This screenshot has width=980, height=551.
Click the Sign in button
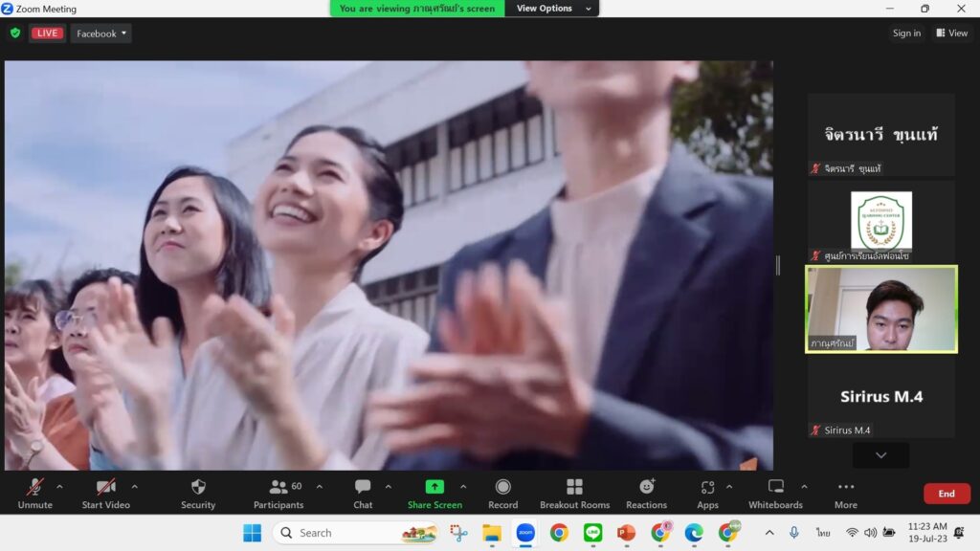906,33
